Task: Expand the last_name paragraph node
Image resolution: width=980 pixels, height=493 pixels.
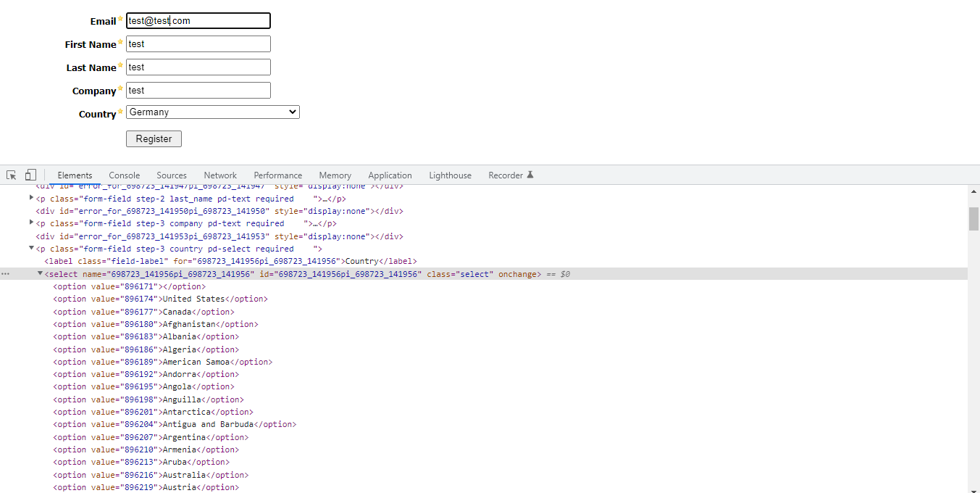Action: [31, 198]
